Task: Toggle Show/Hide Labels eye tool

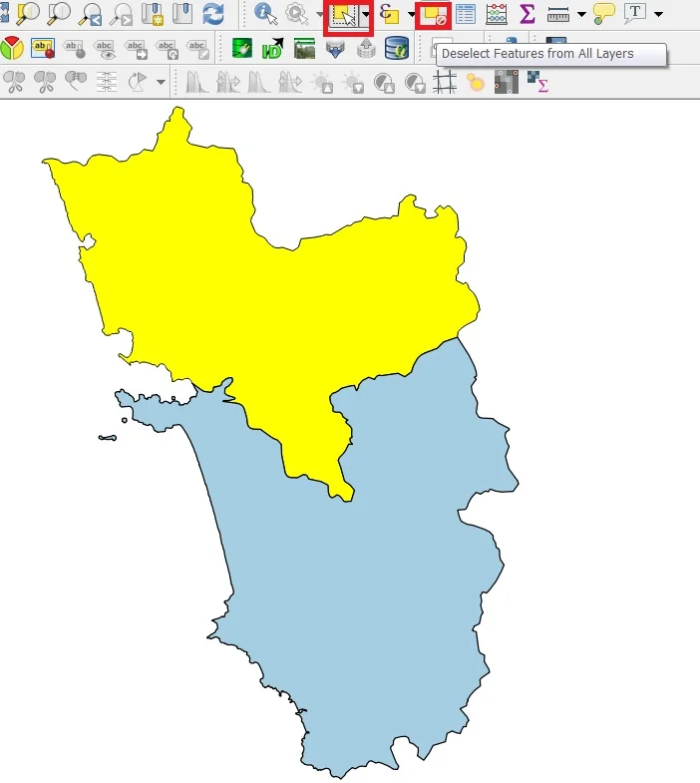Action: point(105,50)
